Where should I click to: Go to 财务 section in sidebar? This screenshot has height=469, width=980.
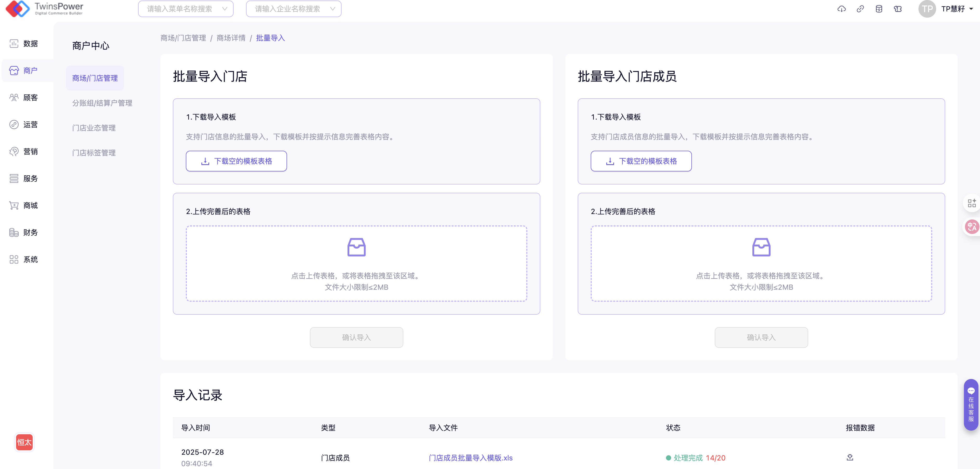24,232
